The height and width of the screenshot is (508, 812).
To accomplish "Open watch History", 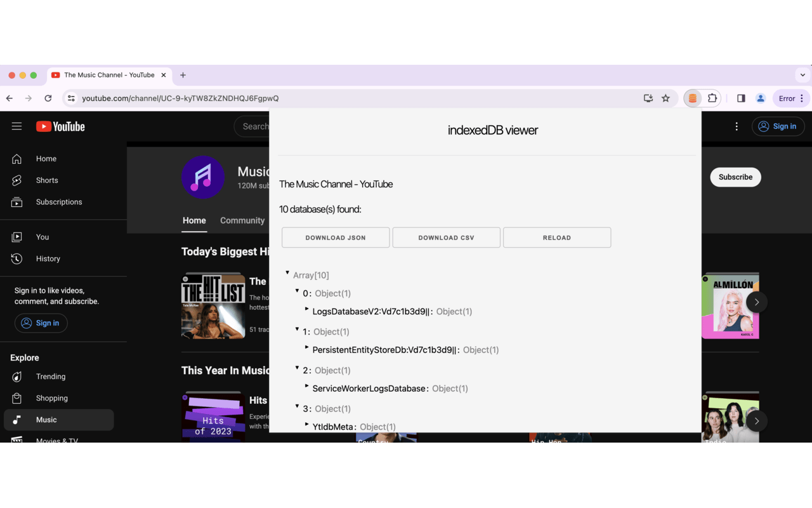I will (58, 258).
